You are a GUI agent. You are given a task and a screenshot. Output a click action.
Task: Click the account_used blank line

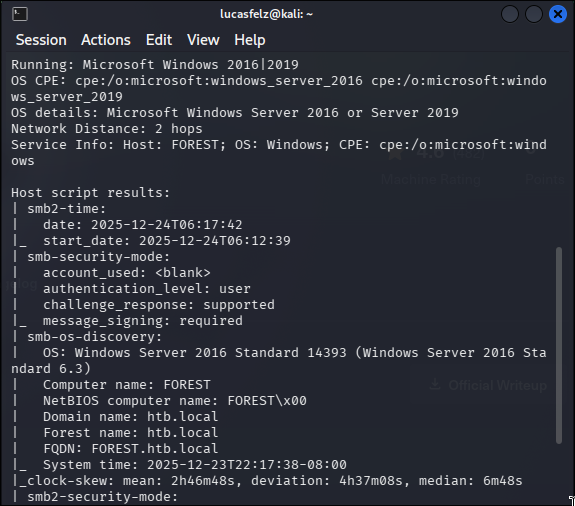[x=127, y=273]
